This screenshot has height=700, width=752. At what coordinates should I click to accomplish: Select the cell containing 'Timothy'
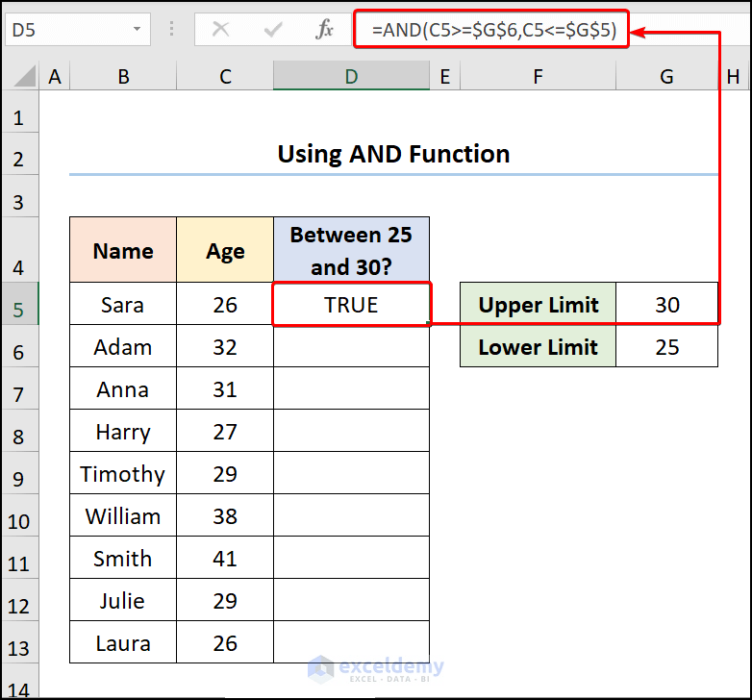(123, 472)
